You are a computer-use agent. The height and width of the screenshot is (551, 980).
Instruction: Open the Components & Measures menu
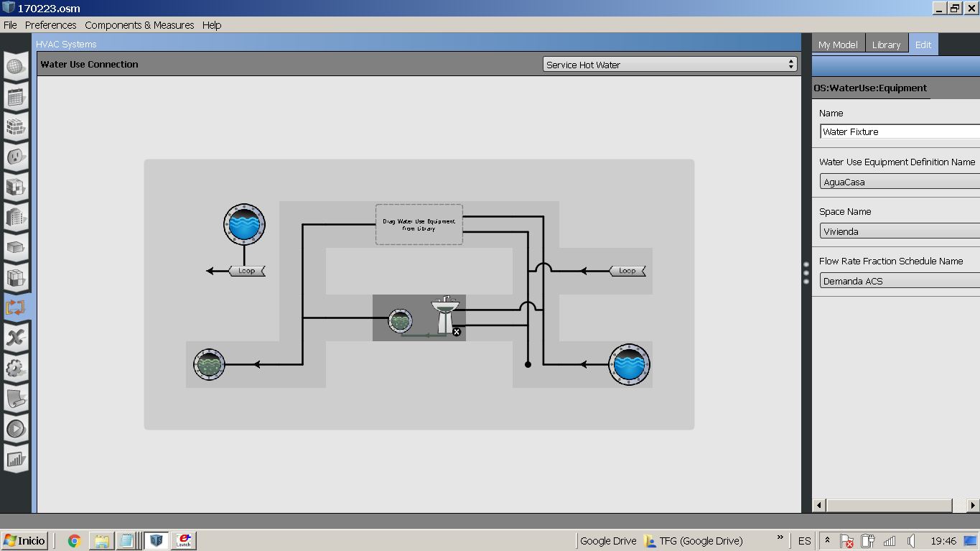pyautogui.click(x=139, y=24)
